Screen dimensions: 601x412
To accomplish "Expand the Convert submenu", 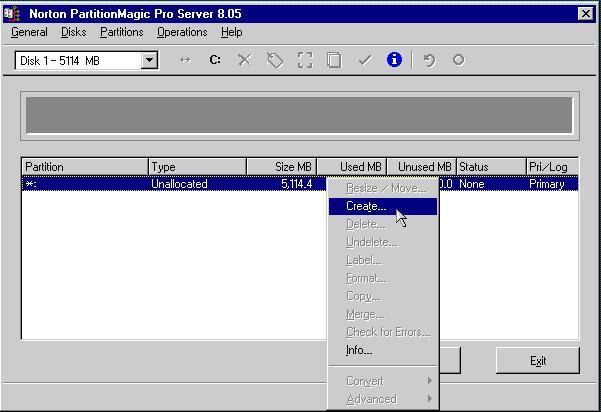I will pos(383,381).
